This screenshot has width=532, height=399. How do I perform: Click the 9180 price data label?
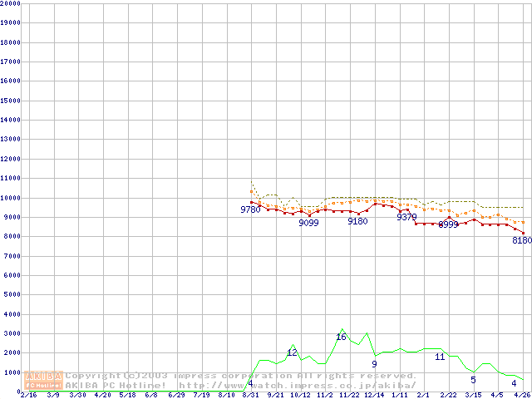pyautogui.click(x=357, y=221)
